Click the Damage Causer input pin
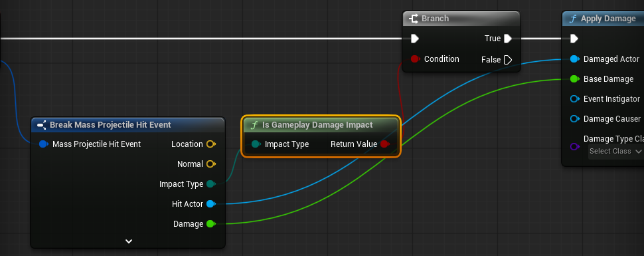The image size is (644, 256). click(575, 119)
